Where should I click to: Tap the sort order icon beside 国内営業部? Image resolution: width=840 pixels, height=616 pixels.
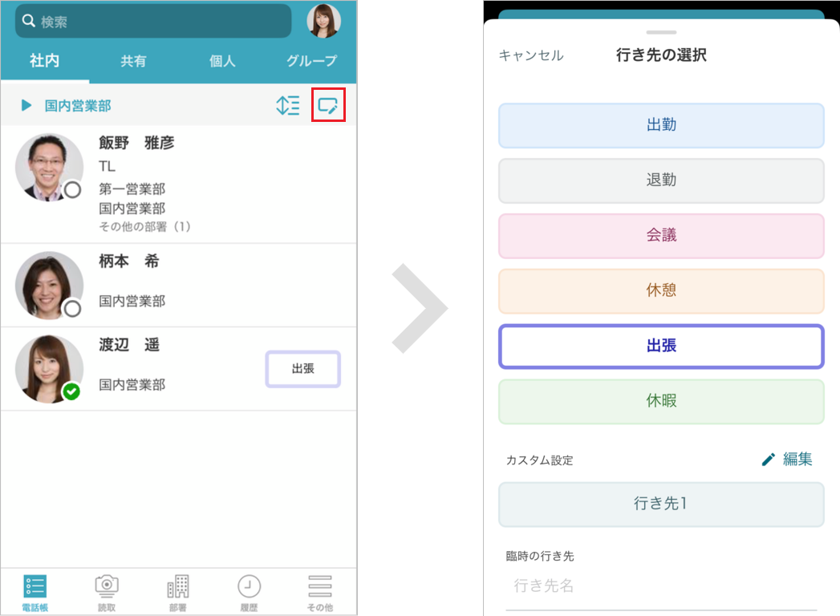[x=287, y=105]
